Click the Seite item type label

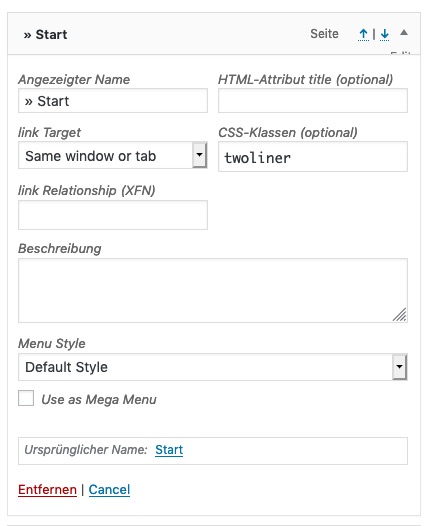click(x=324, y=34)
